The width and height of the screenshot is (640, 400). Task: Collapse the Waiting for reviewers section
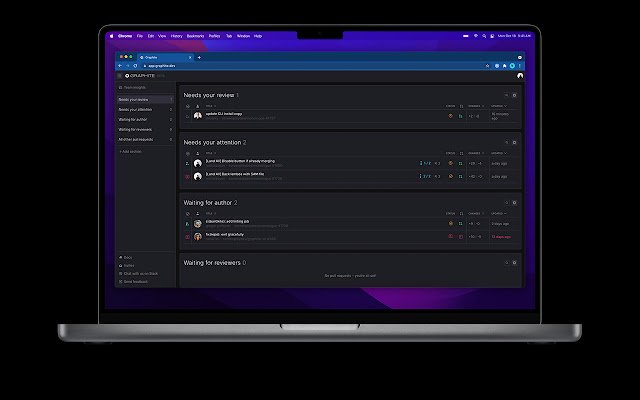(507, 263)
